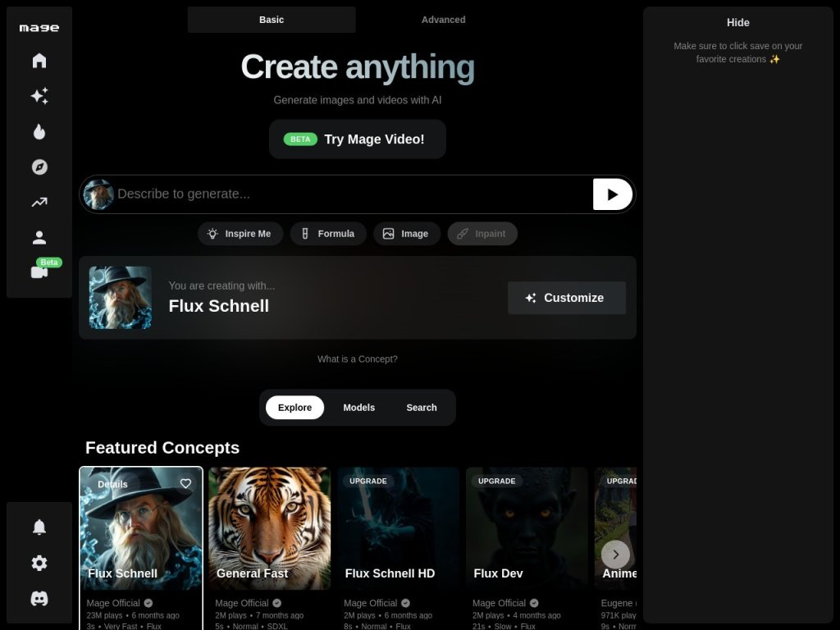Click the generate play button

(x=612, y=194)
